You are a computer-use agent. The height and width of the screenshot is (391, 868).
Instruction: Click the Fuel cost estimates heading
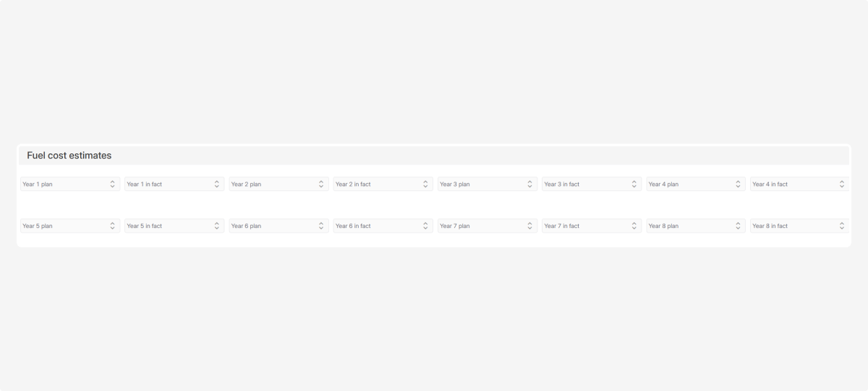tap(69, 156)
